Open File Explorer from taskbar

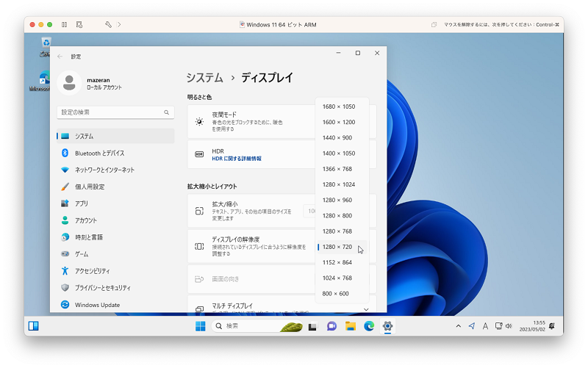[x=351, y=326]
